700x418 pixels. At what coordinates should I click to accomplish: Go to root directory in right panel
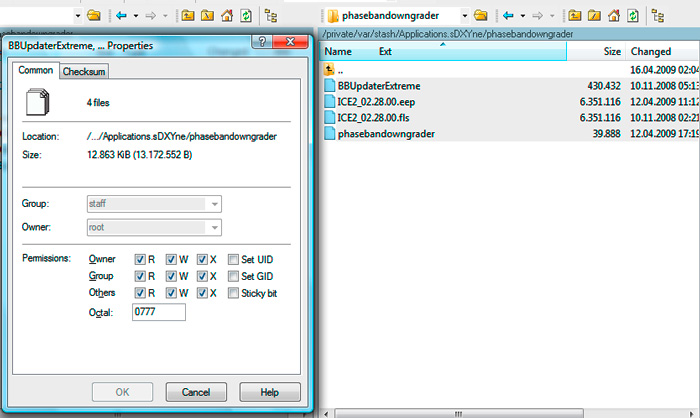tap(594, 16)
